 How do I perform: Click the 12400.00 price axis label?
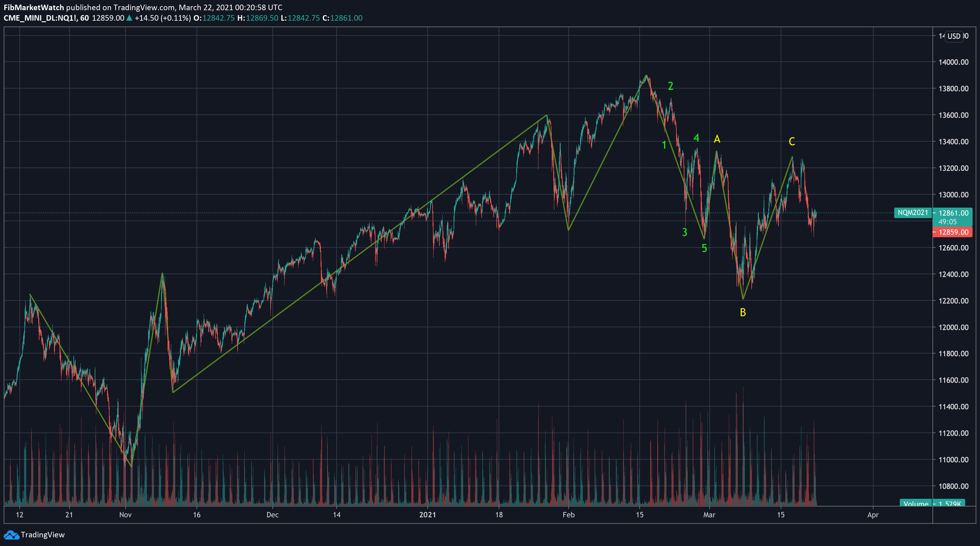pyautogui.click(x=953, y=274)
